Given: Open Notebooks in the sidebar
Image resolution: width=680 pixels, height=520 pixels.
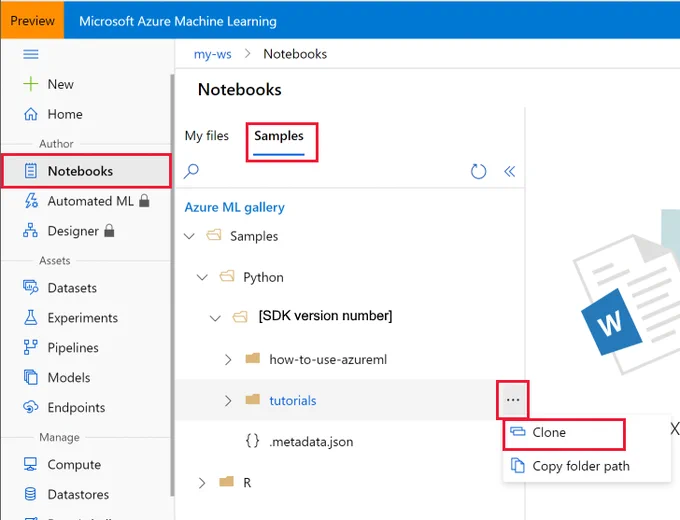Looking at the screenshot, I should (x=87, y=171).
